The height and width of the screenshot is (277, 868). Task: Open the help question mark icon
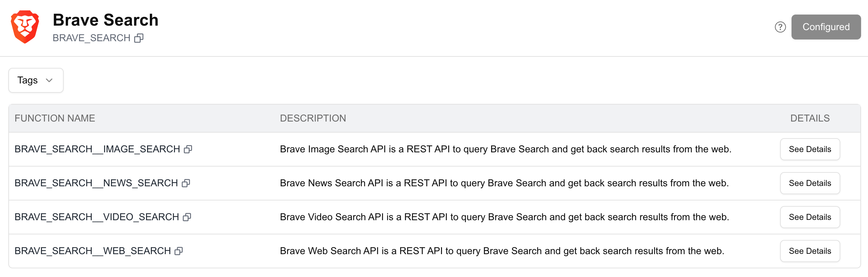780,27
